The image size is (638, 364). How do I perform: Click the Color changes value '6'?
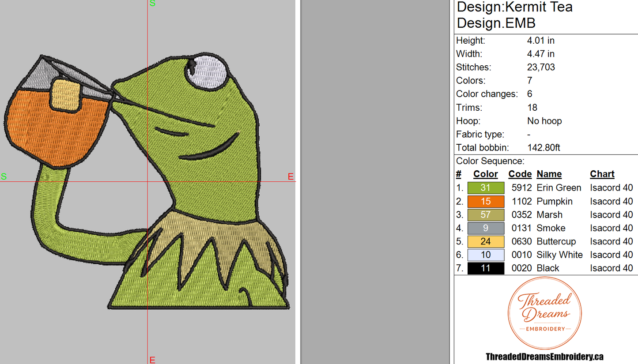pos(530,94)
